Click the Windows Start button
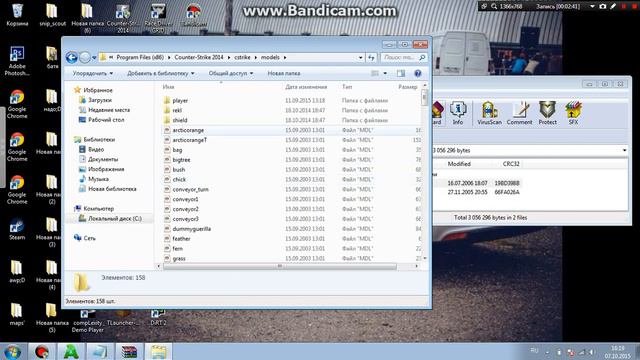The width and height of the screenshot is (640, 360). [x=13, y=352]
